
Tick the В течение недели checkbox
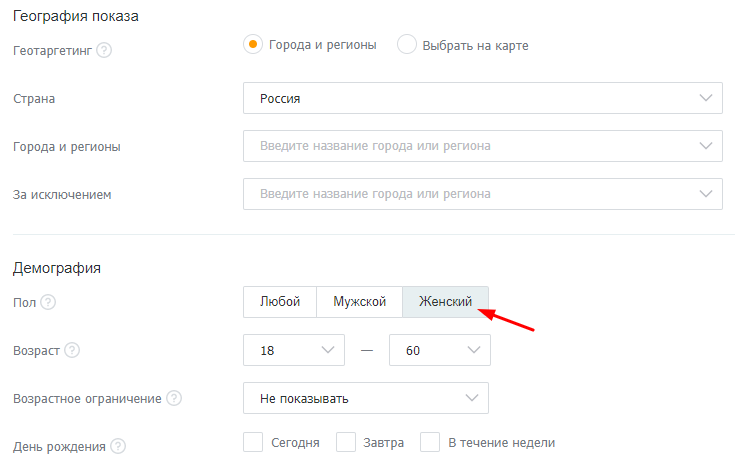coord(431,442)
